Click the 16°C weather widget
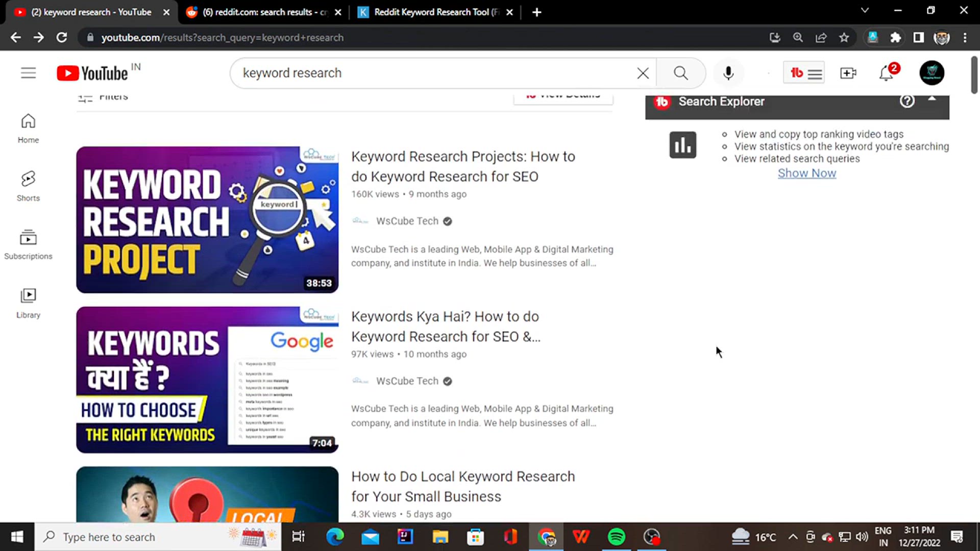980x551 pixels. [754, 537]
